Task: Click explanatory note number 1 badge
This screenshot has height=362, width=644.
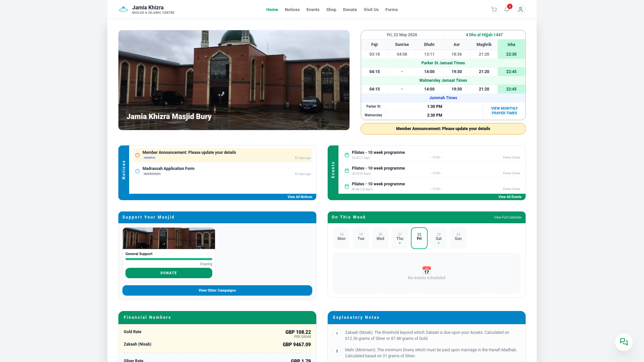Action: 337,334
